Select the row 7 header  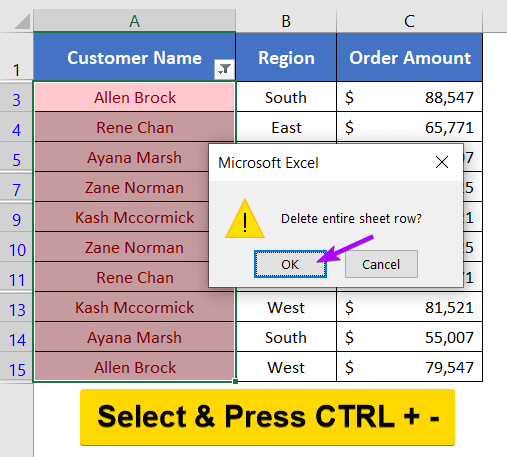[16, 187]
